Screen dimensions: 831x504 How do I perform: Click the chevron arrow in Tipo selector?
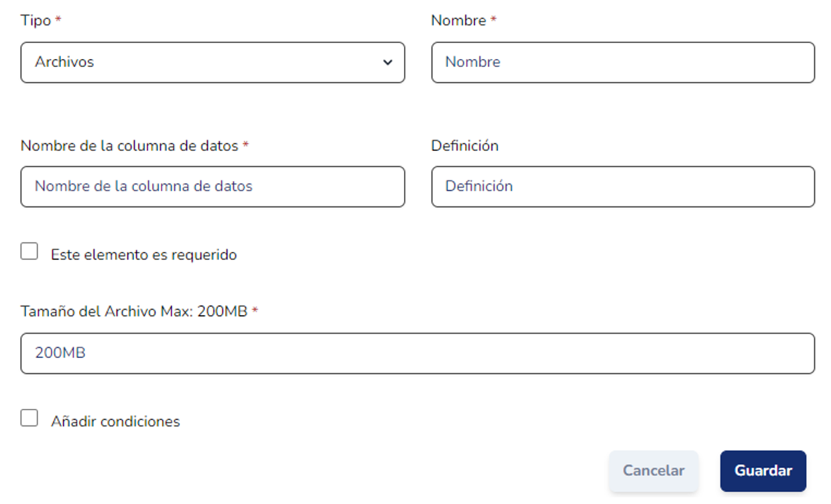pyautogui.click(x=387, y=62)
